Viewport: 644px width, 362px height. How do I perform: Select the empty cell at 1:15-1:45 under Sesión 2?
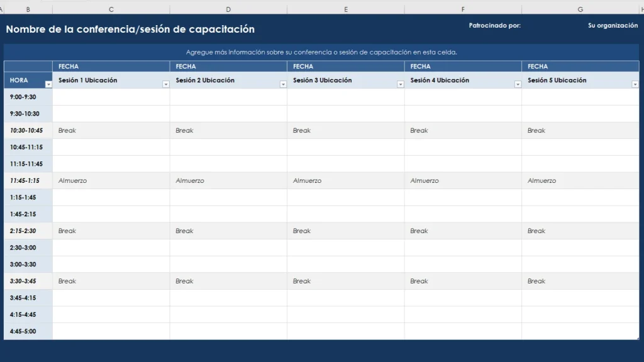[228, 197]
